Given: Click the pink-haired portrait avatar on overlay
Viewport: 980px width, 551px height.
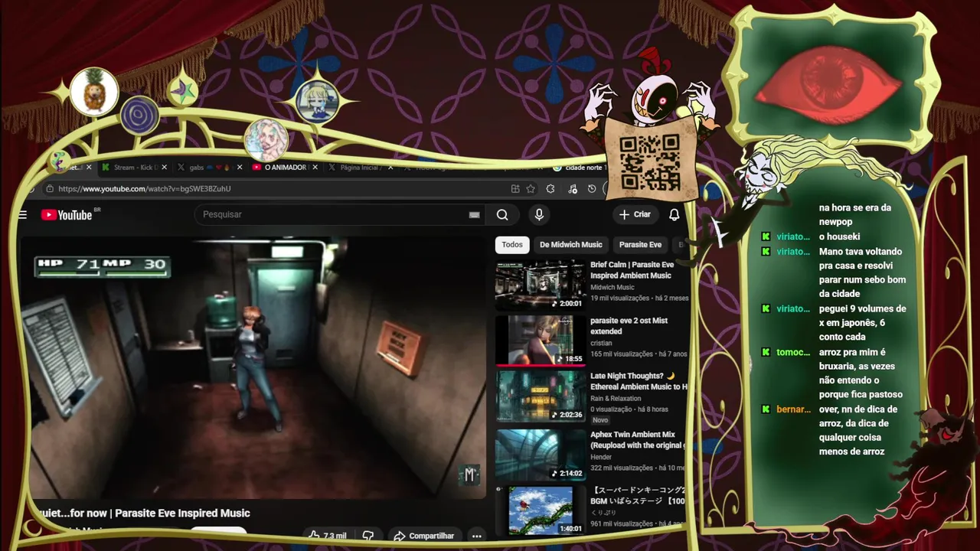Looking at the screenshot, I should 266,140.
